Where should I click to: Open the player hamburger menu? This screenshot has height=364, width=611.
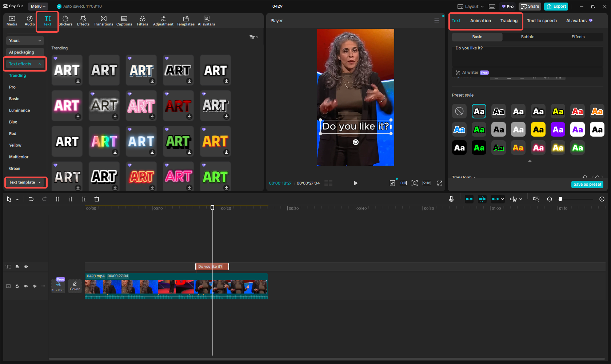pos(437,21)
